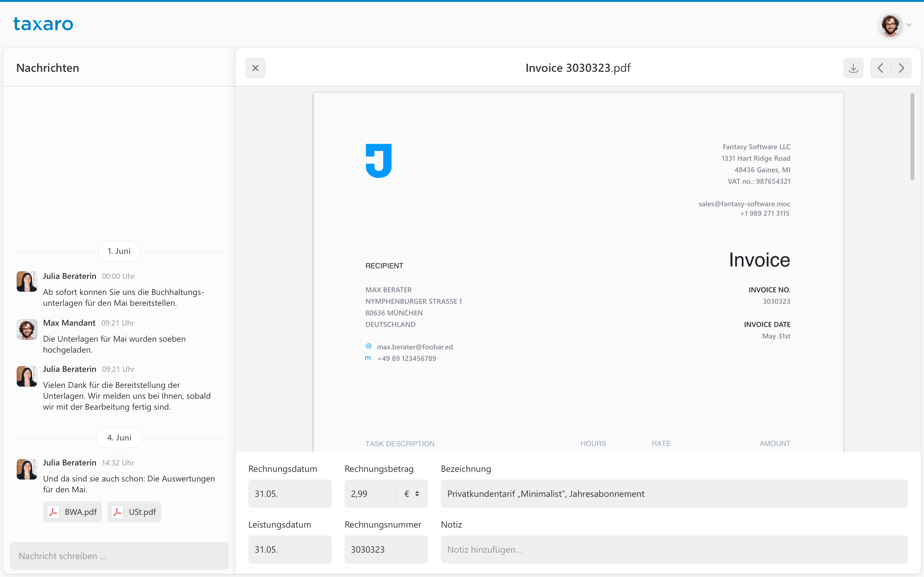Close the invoice preview with X button
Screen dimensions: 924x577
255,68
